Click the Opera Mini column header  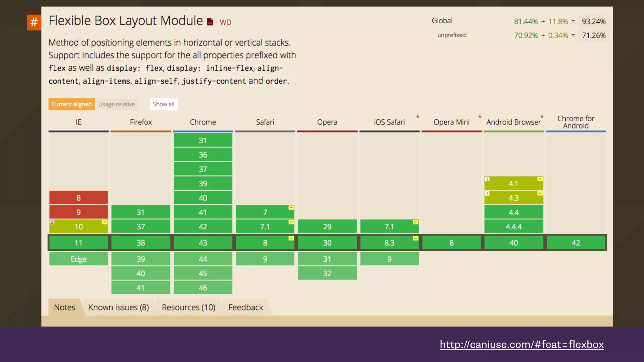452,122
